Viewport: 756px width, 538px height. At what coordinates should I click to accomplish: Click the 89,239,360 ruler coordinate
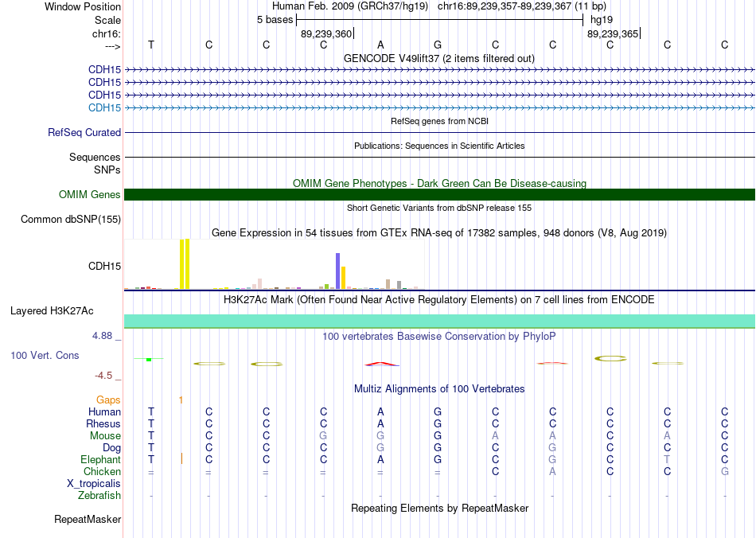(x=326, y=33)
